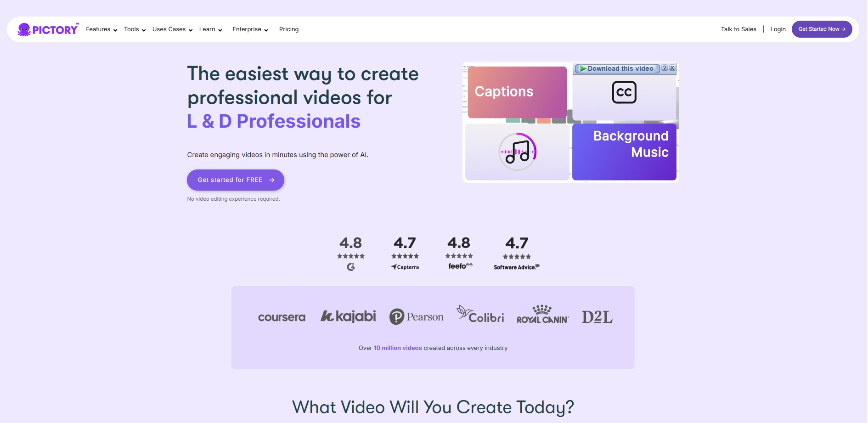The height and width of the screenshot is (423, 868).
Task: Click the closed captions CC icon
Action: (x=624, y=92)
